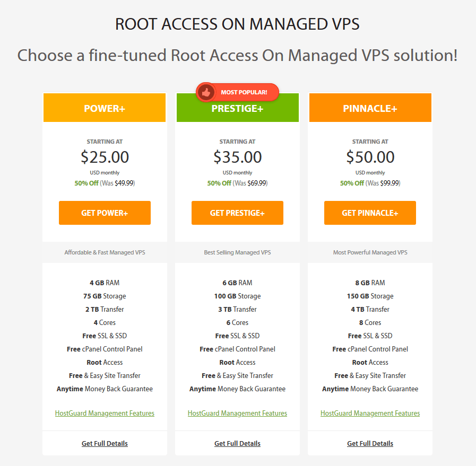476x466 pixels.
Task: Click the GET POWER+ button
Action: pos(105,213)
